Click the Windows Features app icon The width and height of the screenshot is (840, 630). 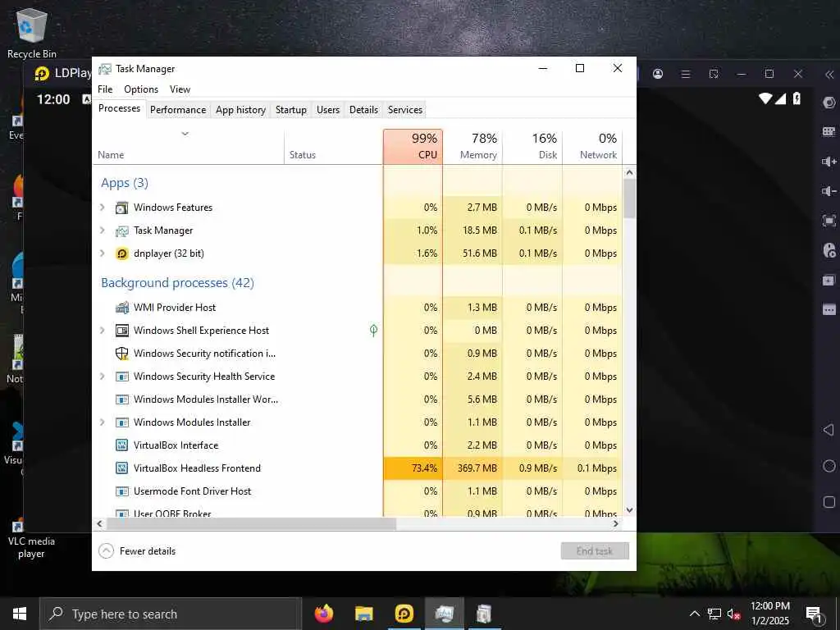pyautogui.click(x=122, y=208)
